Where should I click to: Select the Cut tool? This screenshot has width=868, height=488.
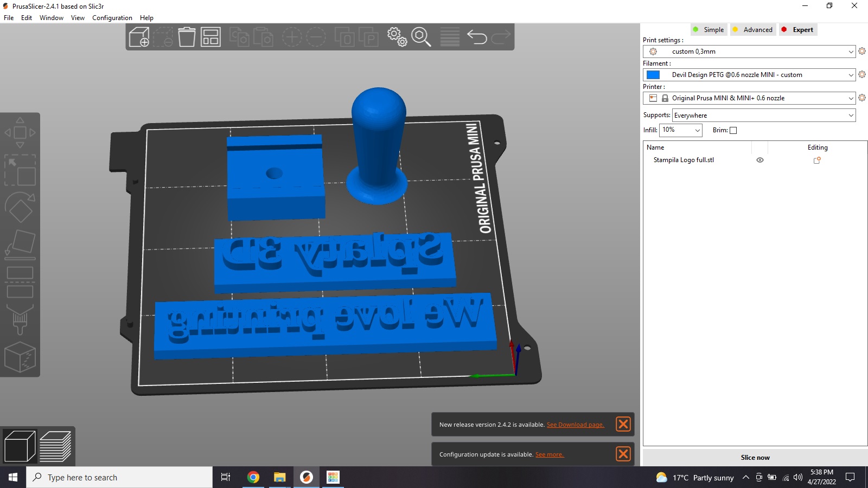pyautogui.click(x=20, y=282)
